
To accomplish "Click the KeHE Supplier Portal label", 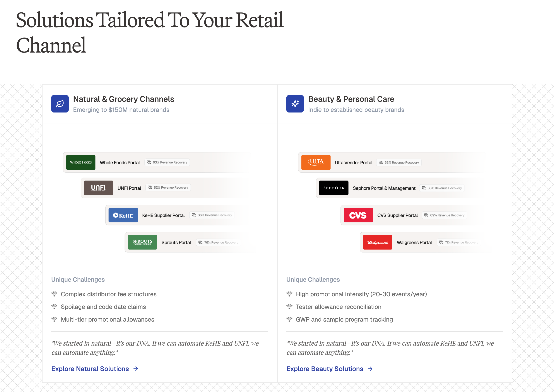I will point(163,215).
